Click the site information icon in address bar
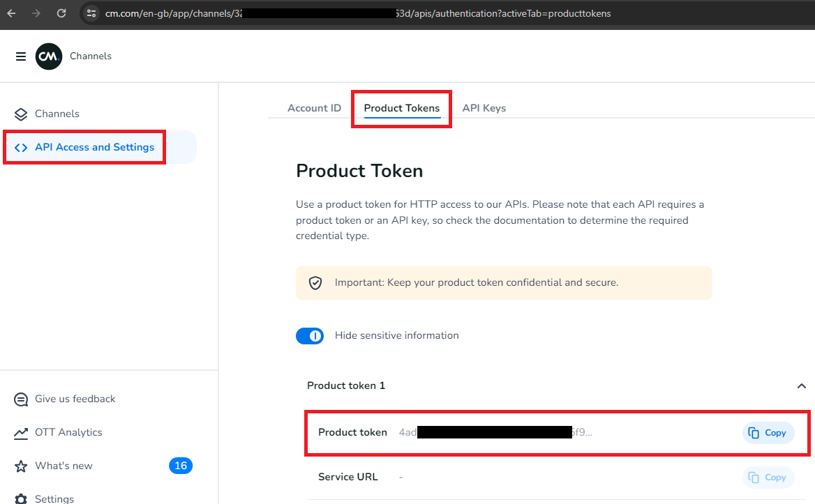The width and height of the screenshot is (815, 504). tap(91, 13)
